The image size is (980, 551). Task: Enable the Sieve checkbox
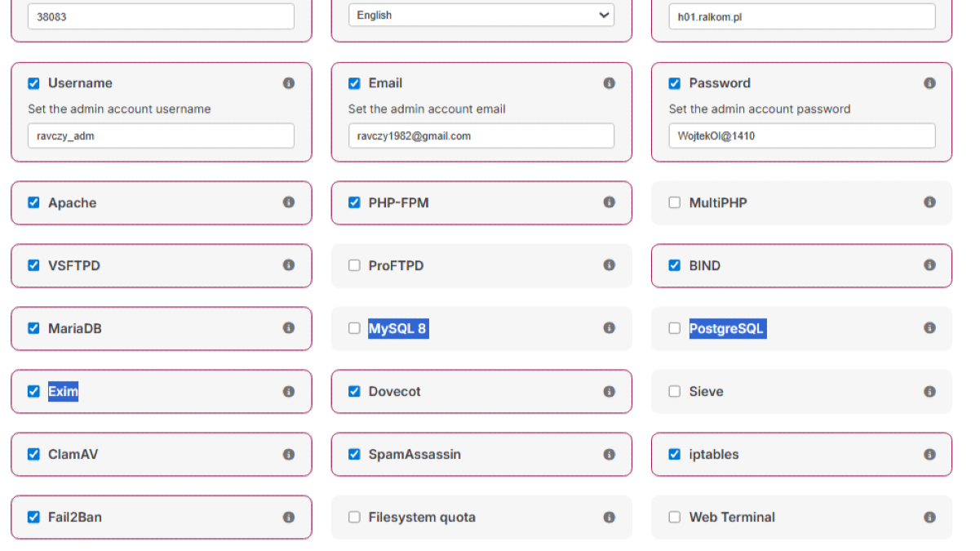pyautogui.click(x=675, y=391)
